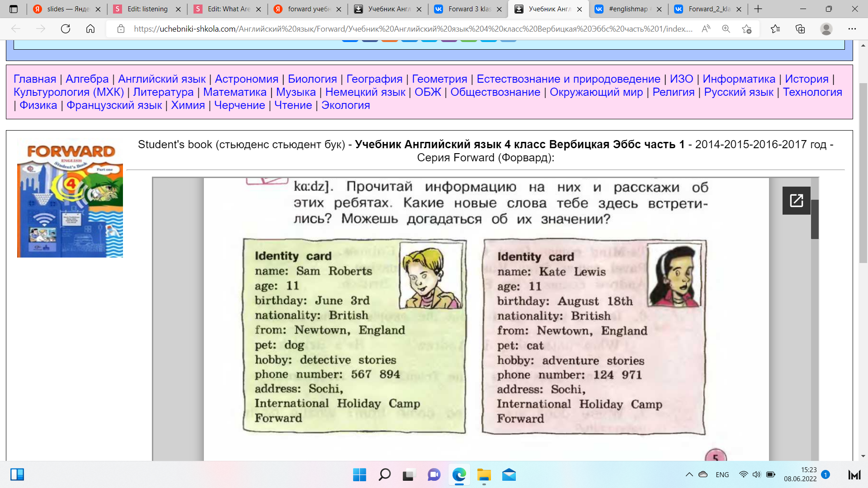Open the browser settings ellipsis menu
Image resolution: width=868 pixels, height=488 pixels.
[x=852, y=29]
